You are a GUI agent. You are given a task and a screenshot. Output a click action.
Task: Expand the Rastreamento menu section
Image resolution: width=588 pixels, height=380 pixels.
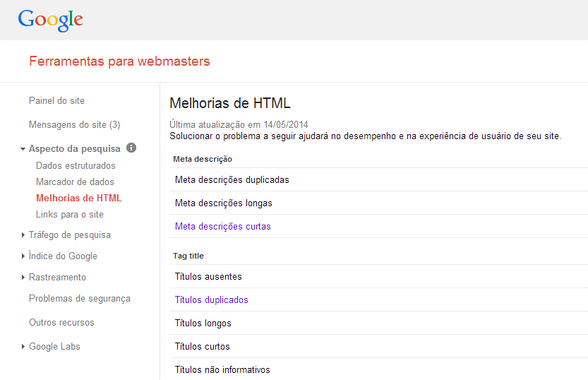coord(23,278)
